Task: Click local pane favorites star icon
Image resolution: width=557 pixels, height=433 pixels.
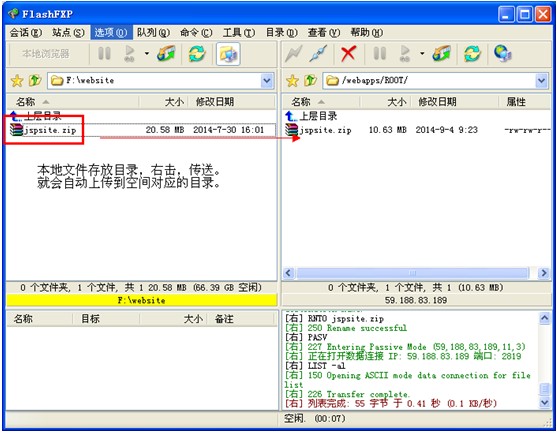Action: point(17,81)
